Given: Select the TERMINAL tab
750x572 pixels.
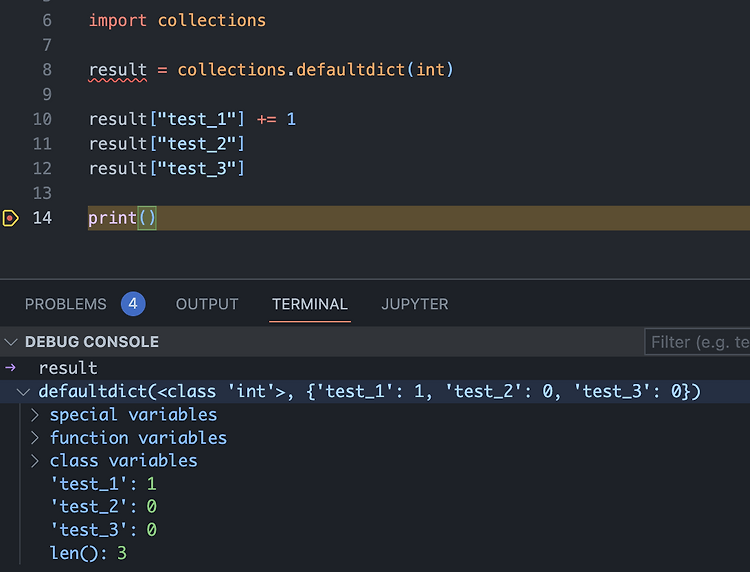Looking at the screenshot, I should click(x=309, y=304).
